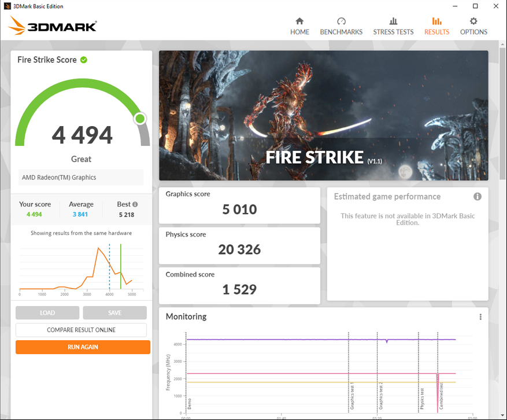Click "Showing results from the same hardware" text
This screenshot has height=420, width=507.
pyautogui.click(x=81, y=233)
